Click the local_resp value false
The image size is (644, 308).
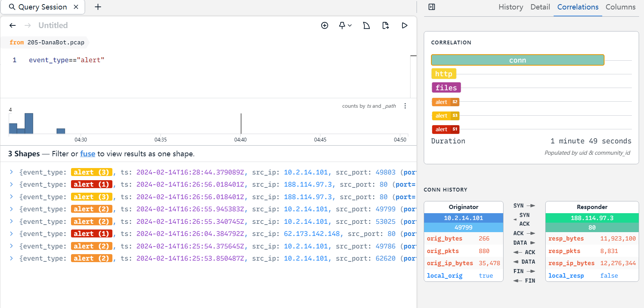[609, 276]
